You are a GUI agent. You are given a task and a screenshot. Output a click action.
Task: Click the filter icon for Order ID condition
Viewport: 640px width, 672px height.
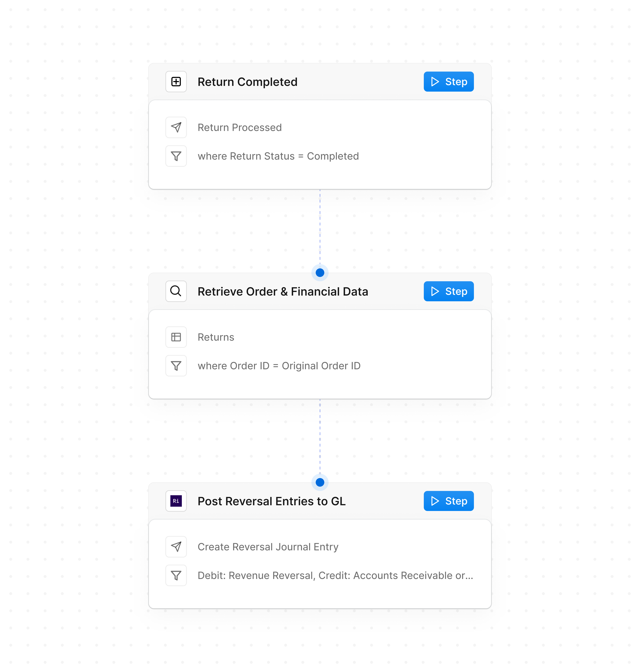pyautogui.click(x=176, y=365)
